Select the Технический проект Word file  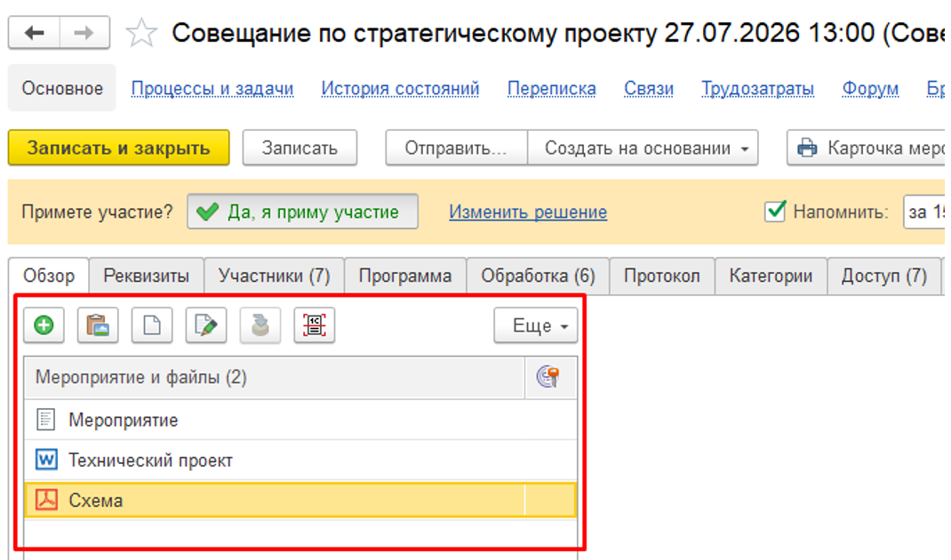(x=300, y=460)
